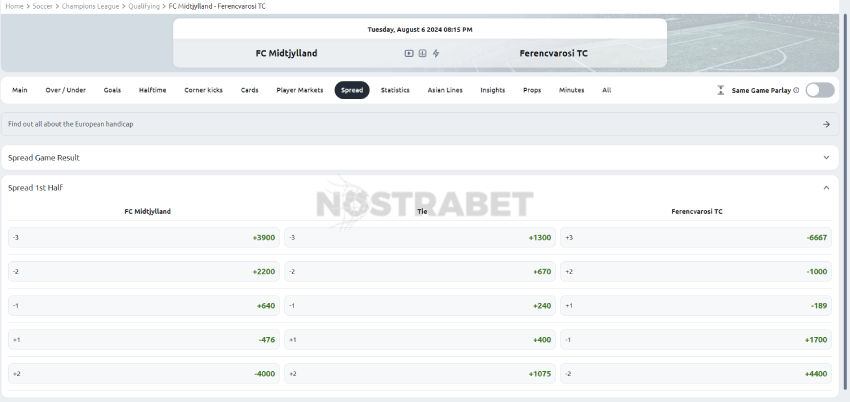
Task: Go to Home breadcrumb link
Action: tap(14, 6)
